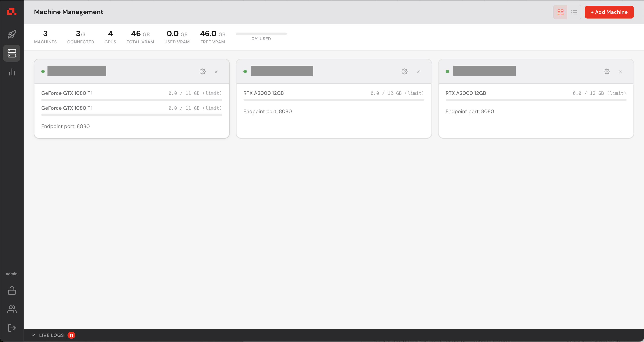Click the lock icon in sidebar

pos(12,291)
